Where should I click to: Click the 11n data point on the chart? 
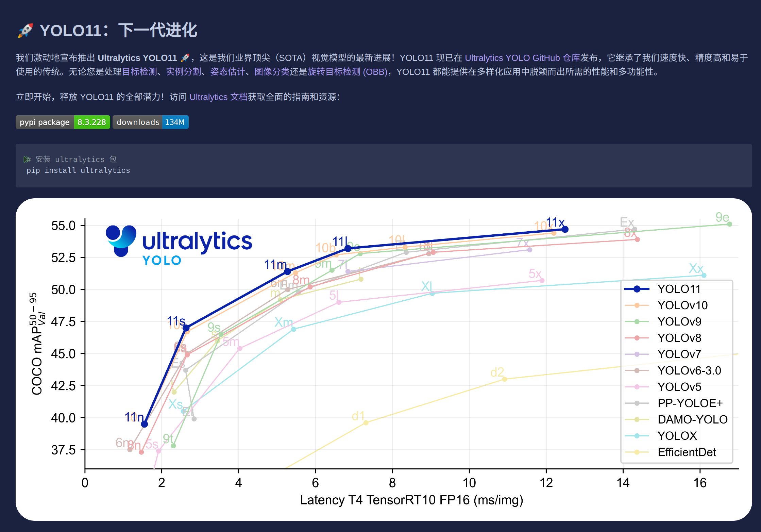coord(144,424)
